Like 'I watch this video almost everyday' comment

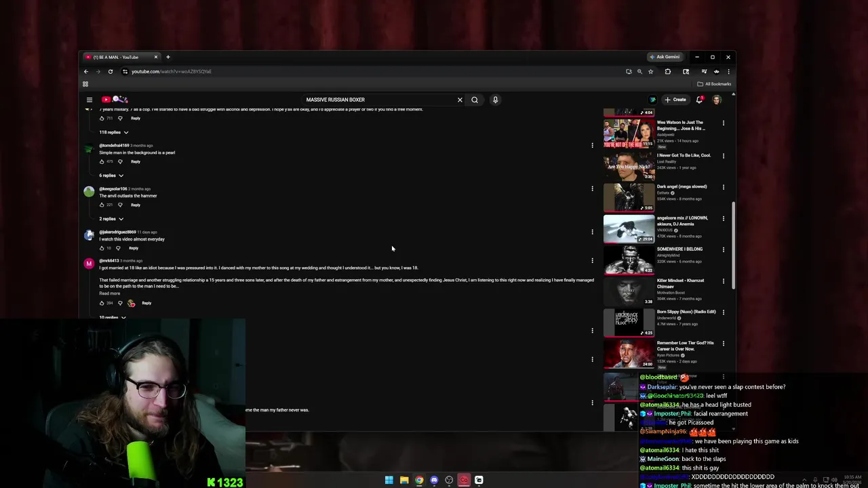[102, 248]
